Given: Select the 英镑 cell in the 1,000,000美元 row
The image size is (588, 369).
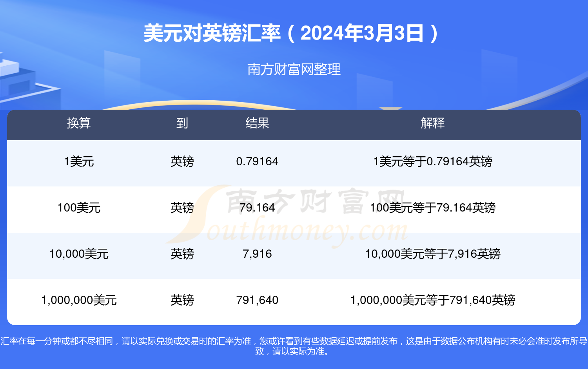Looking at the screenshot, I should click(x=182, y=300).
